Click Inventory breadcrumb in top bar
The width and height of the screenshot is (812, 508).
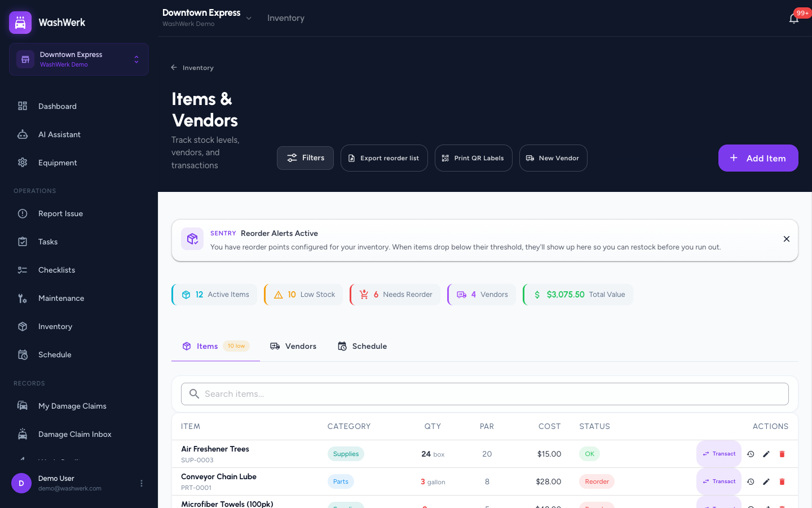click(286, 18)
